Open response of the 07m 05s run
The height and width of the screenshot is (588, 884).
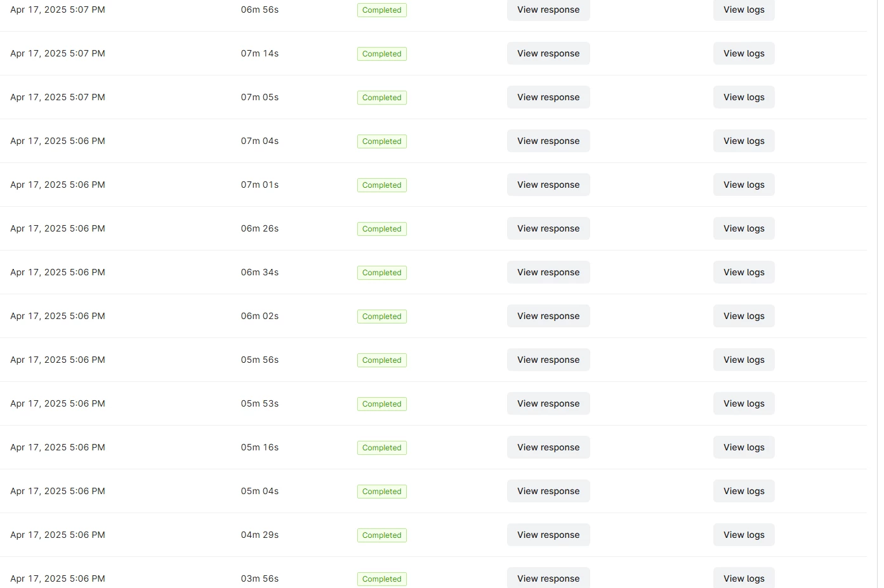548,97
